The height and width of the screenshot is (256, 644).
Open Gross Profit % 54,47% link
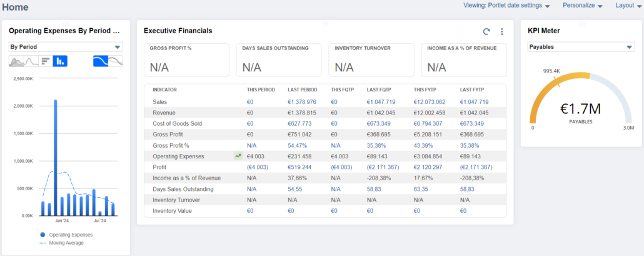pos(298,145)
